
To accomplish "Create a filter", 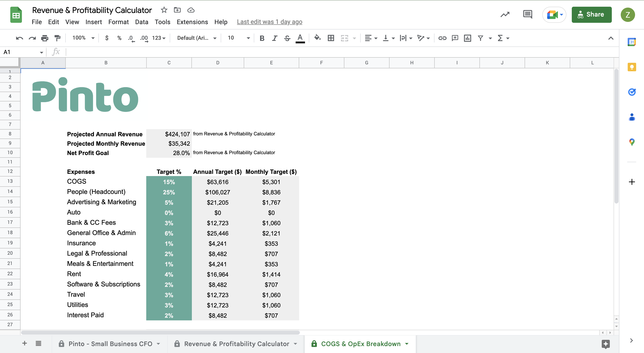I will (x=481, y=38).
